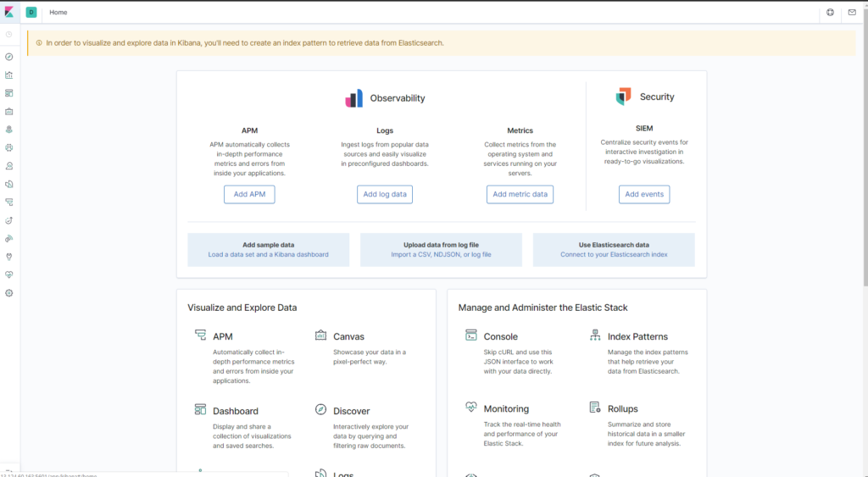Click the Logs heading under Observability
The image size is (868, 477).
point(385,130)
